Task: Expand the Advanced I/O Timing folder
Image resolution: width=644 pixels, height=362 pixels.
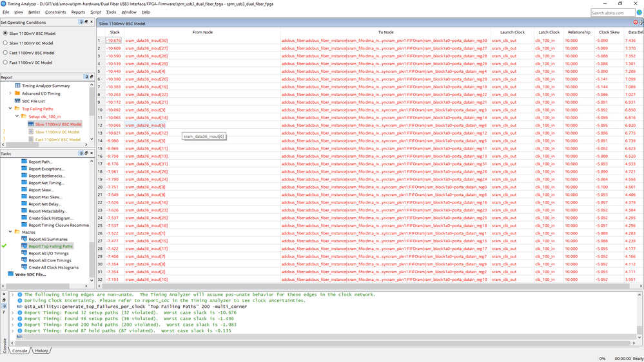Action: (10, 93)
